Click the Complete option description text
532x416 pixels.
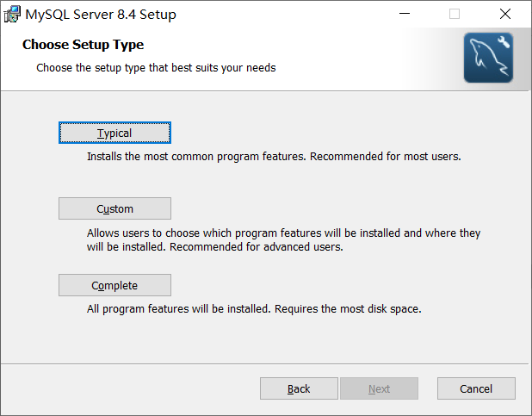click(254, 308)
